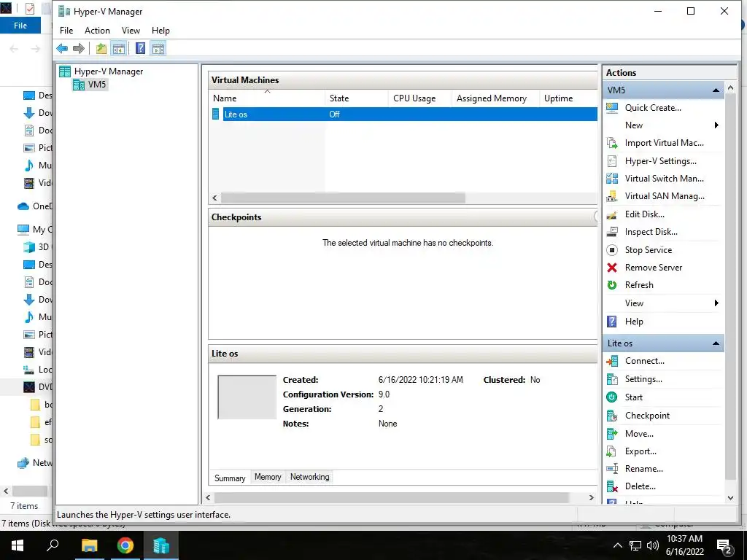Collapse the Lite os actions section

[716, 343]
